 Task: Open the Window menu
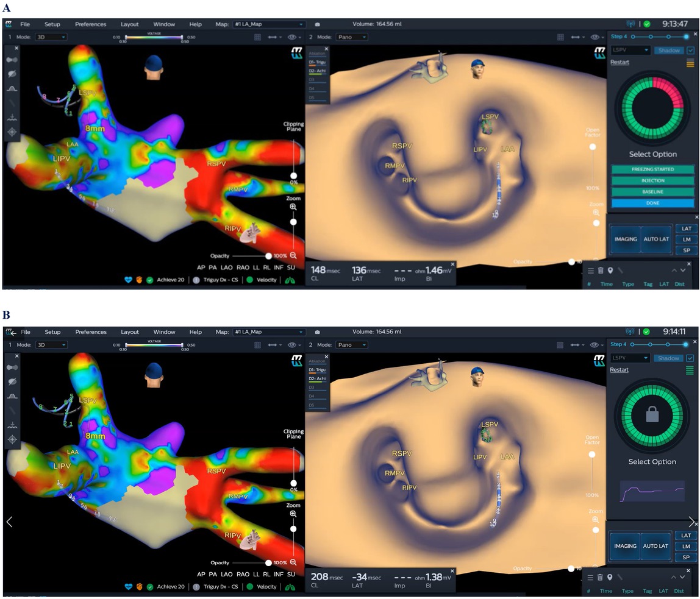[x=164, y=24]
